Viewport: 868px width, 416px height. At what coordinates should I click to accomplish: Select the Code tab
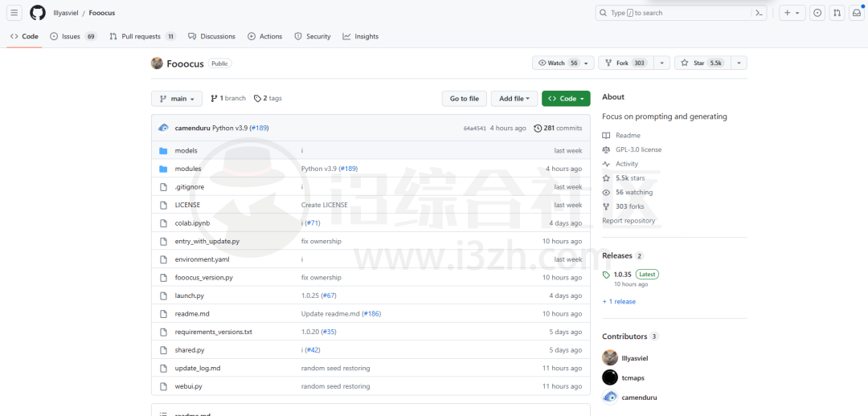24,36
